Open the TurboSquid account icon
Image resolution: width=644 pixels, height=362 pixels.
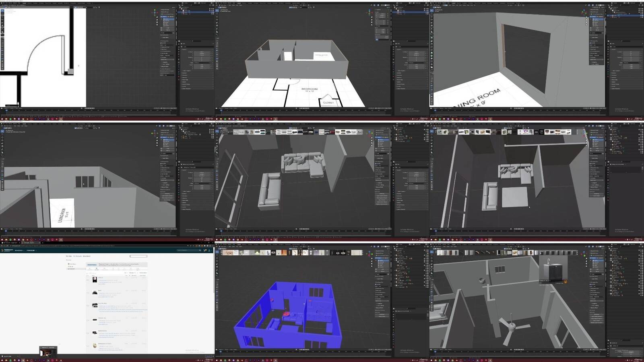click(209, 250)
